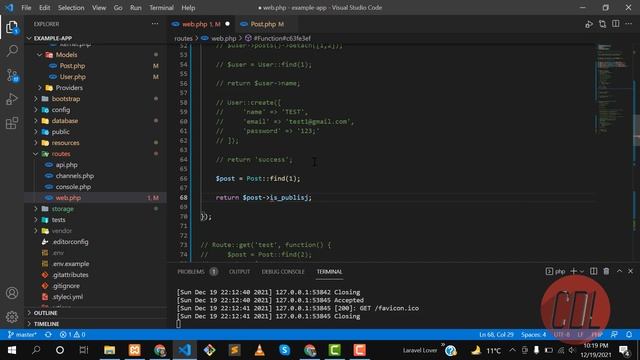This screenshot has height=360, width=640.
Task: Open the Accounts menu icon
Action: pyautogui.click(x=12, y=293)
